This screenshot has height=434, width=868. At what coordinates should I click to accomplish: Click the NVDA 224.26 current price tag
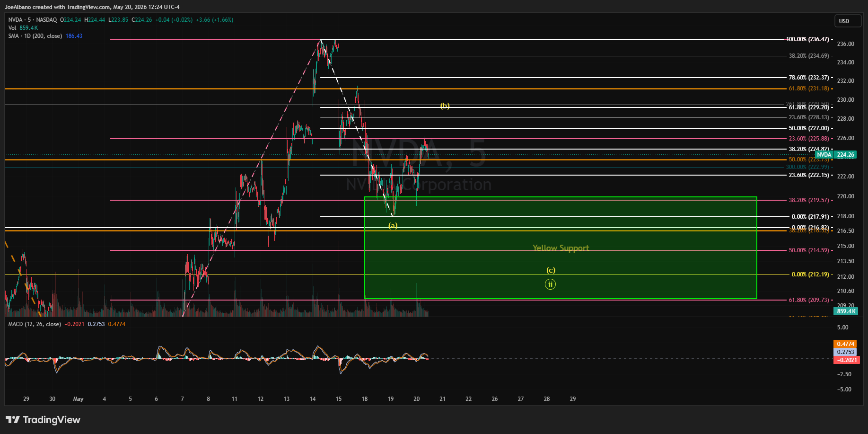pyautogui.click(x=836, y=155)
